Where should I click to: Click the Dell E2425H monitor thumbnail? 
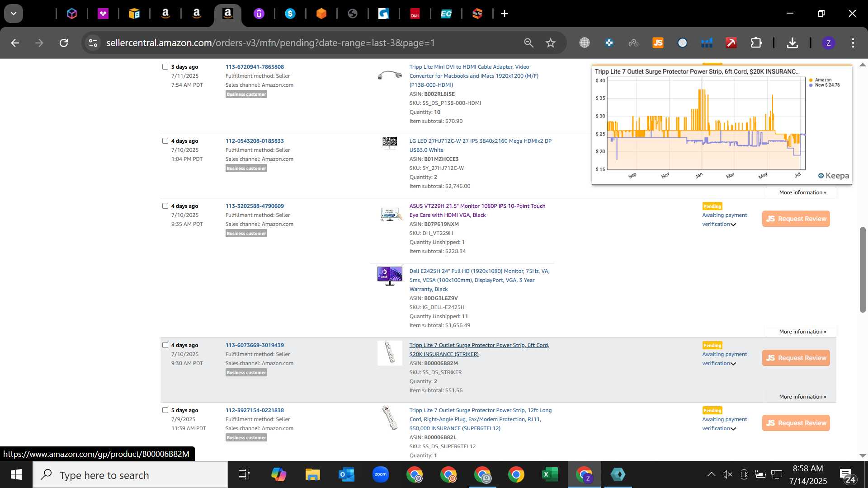(390, 276)
